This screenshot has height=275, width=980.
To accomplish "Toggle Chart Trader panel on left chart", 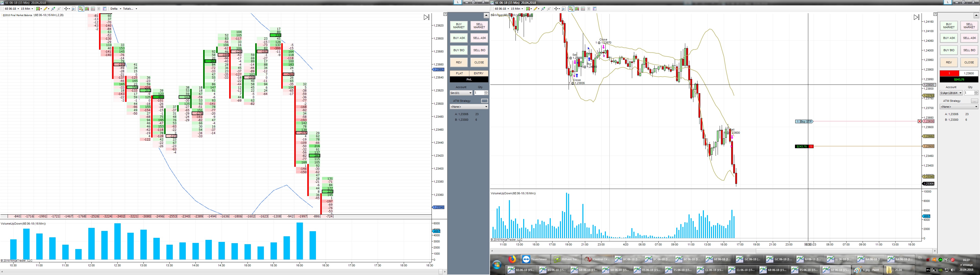I will (x=81, y=8).
